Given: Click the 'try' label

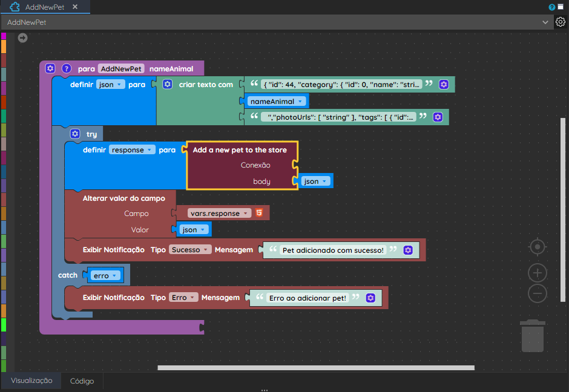Looking at the screenshot, I should click(x=91, y=134).
